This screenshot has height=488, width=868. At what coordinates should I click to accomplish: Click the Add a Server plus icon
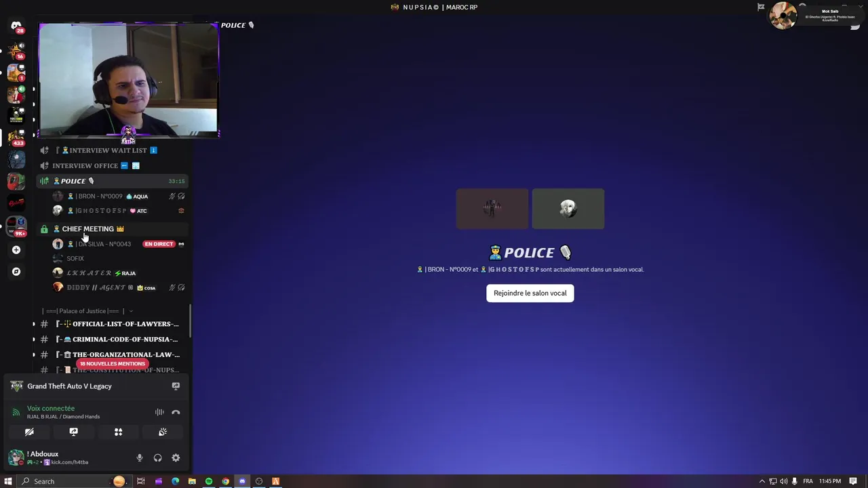(x=16, y=250)
